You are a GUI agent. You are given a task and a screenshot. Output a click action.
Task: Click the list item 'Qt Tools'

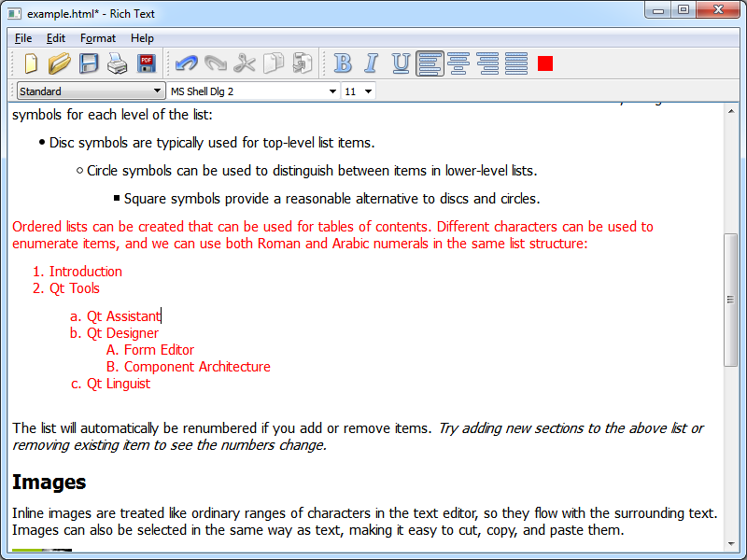coord(75,288)
